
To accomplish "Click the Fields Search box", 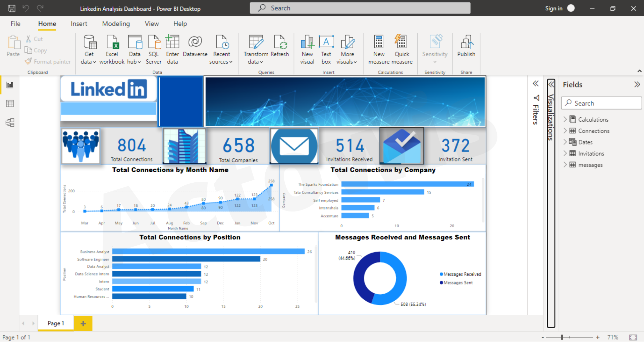I will click(602, 103).
